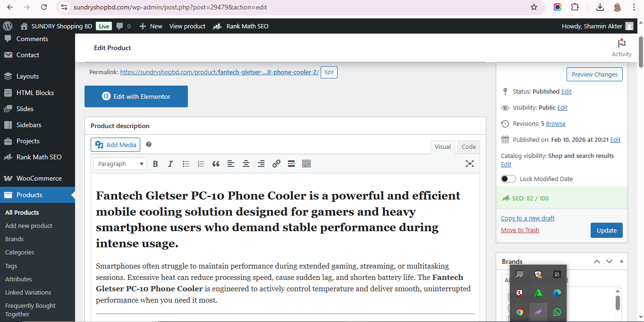The image size is (644, 322).
Task: Toggle the editor toolbar kitchen sink
Action: coord(306,164)
